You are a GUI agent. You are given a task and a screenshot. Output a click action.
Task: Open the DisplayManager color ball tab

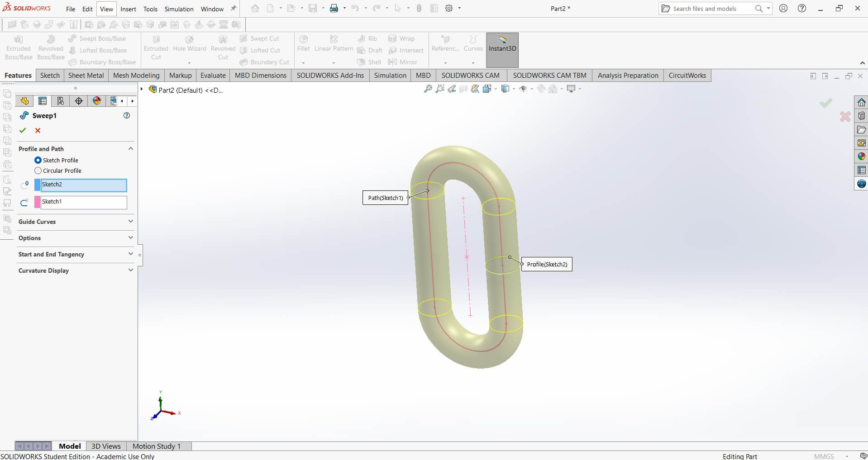[x=97, y=101]
